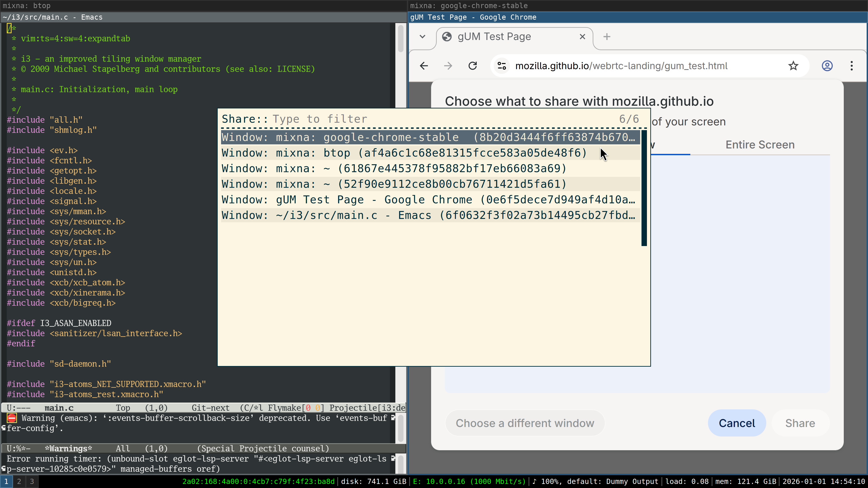Expand the tab search chevron

[x=422, y=37]
